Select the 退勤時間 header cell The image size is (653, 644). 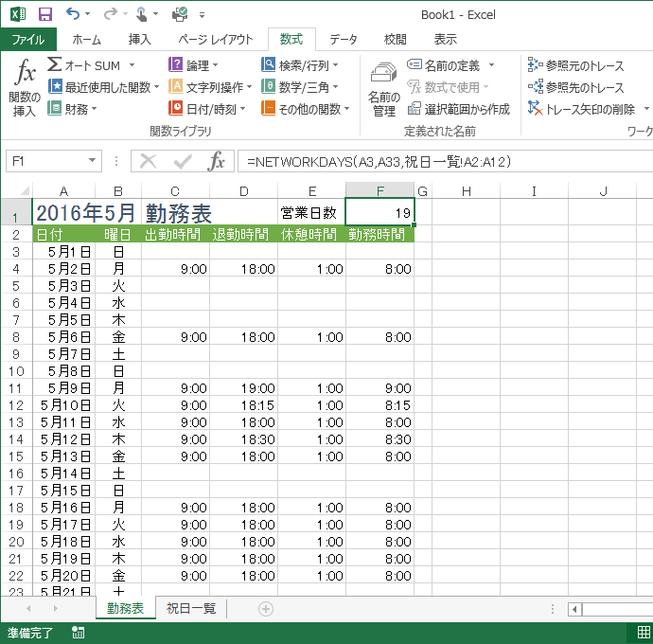tap(243, 234)
